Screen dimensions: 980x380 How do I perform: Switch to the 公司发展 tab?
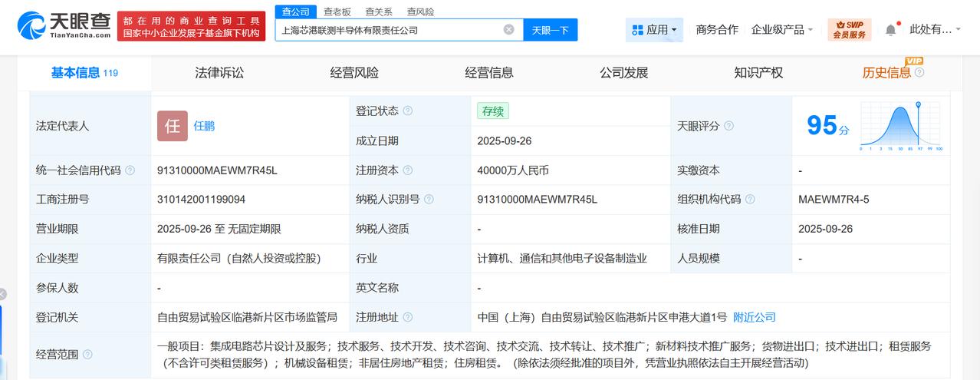624,73
